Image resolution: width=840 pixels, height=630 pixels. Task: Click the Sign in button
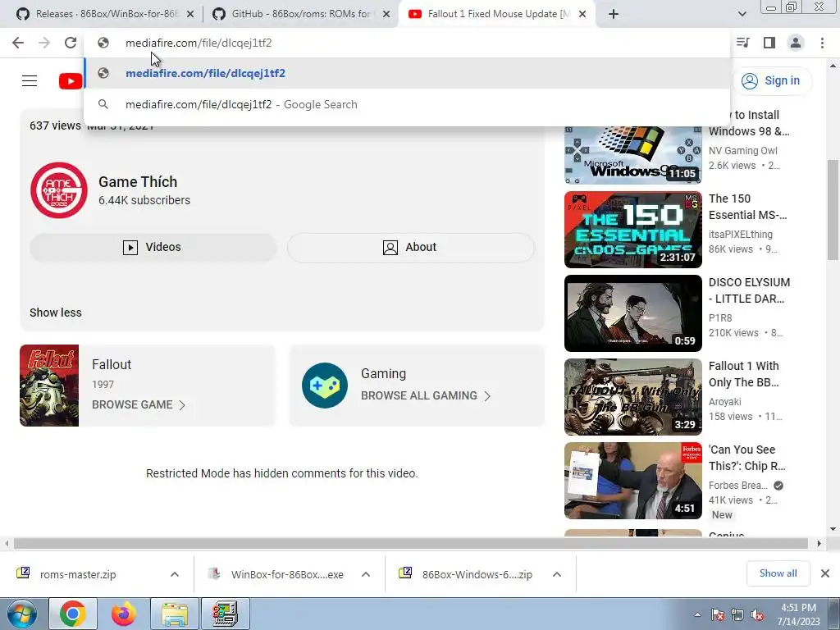pos(771,81)
